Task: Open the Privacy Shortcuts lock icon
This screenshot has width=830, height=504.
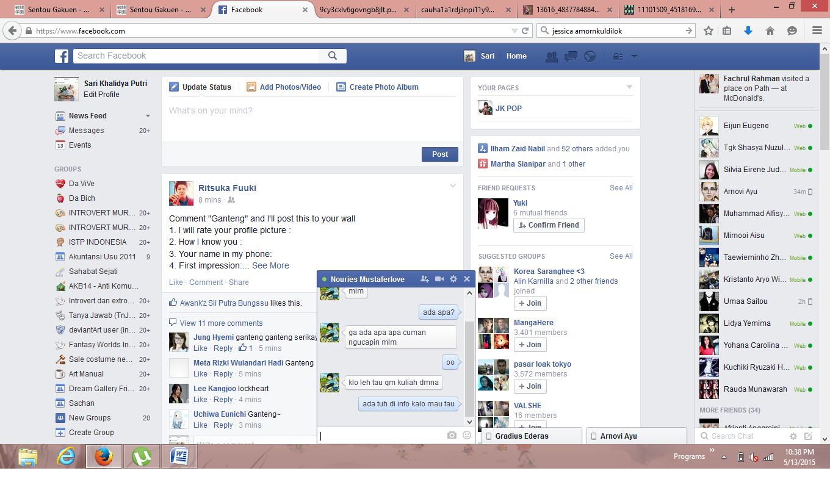Action: coord(618,56)
